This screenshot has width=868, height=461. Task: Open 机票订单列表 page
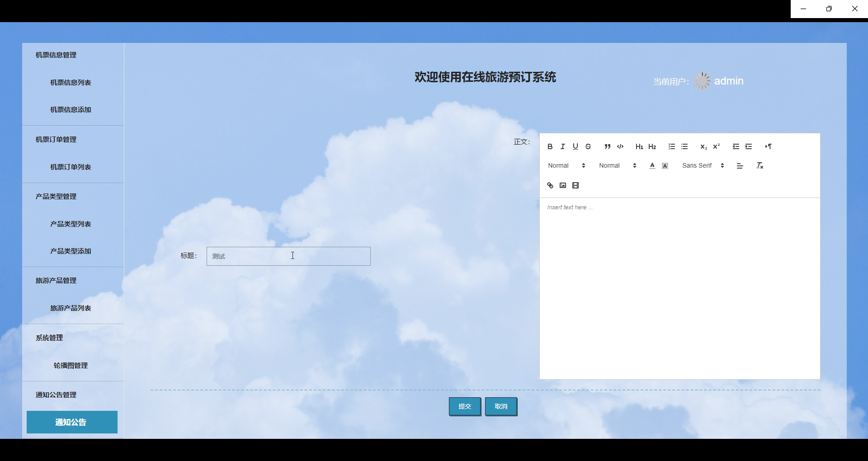pyautogui.click(x=71, y=167)
